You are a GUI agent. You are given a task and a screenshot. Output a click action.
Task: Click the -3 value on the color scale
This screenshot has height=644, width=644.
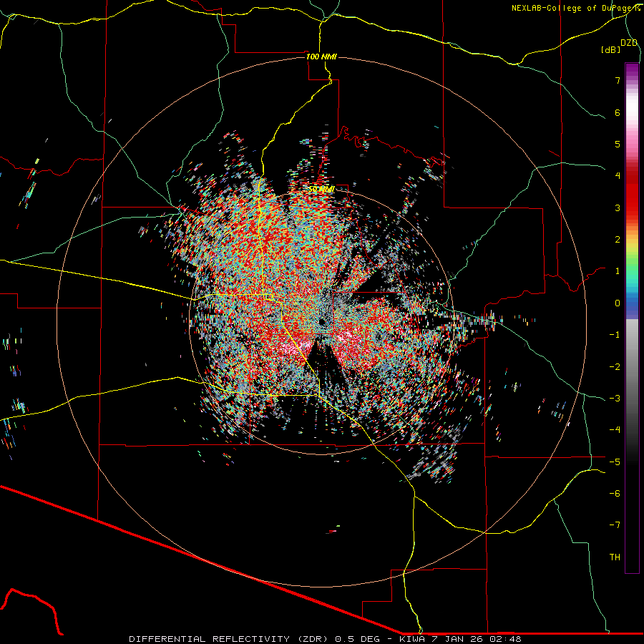[x=615, y=399]
